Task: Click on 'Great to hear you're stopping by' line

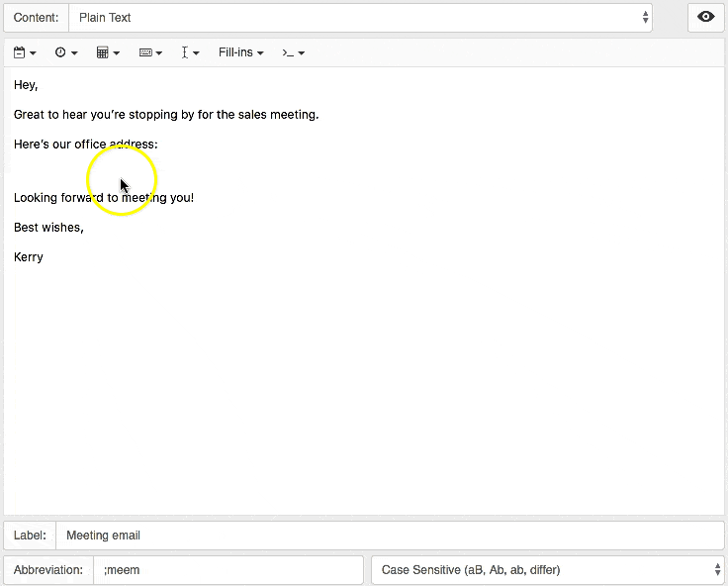Action: pyautogui.click(x=166, y=115)
